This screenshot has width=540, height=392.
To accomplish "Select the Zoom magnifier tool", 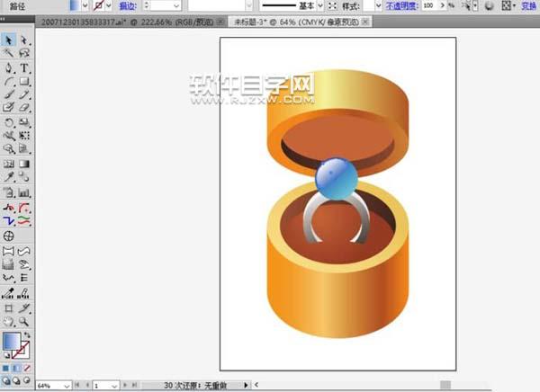I will point(24,322).
